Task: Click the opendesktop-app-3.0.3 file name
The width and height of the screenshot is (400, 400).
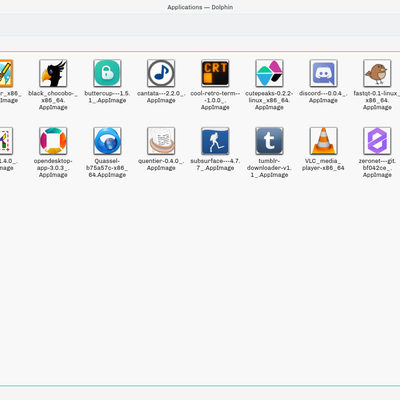Action: (x=53, y=168)
